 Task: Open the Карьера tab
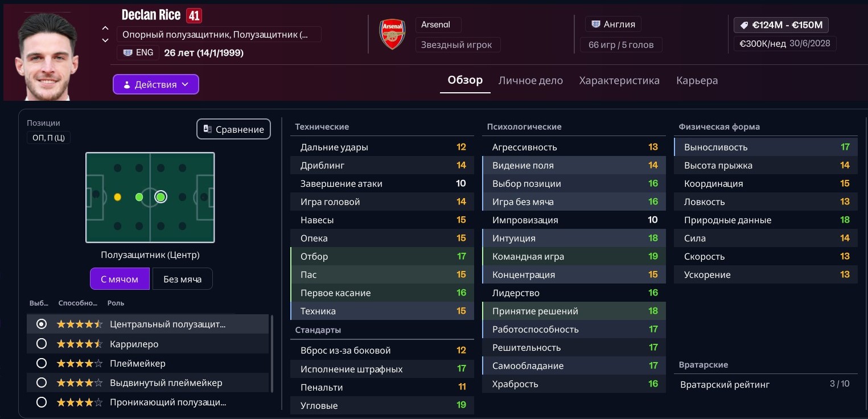[697, 81]
